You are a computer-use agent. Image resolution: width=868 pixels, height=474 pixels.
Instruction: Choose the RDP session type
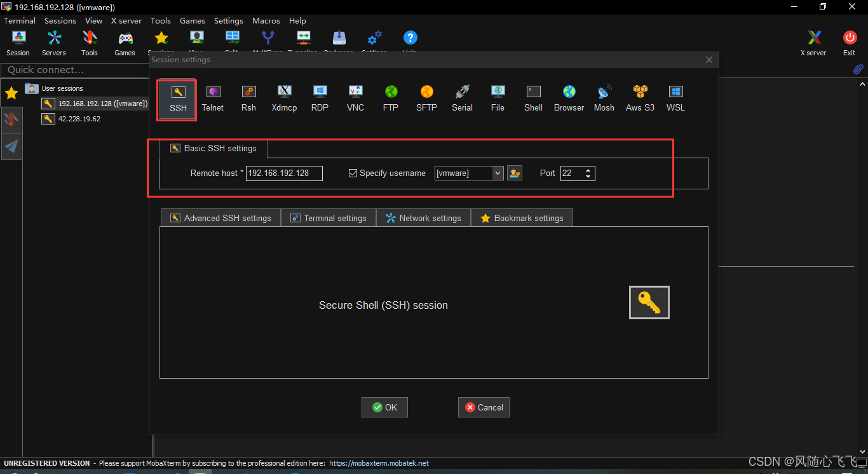[320, 100]
